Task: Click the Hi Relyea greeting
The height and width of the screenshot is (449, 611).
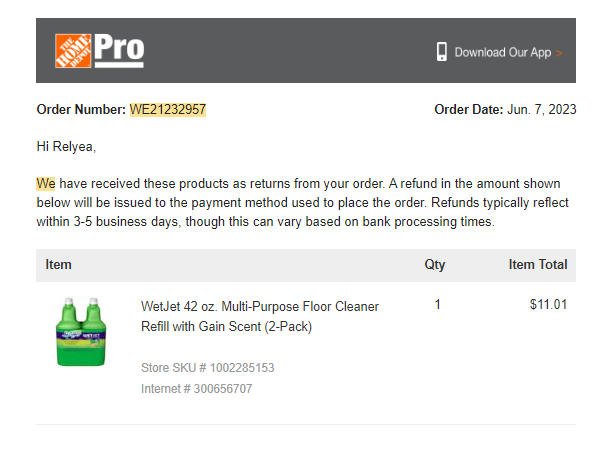Action: tap(66, 147)
